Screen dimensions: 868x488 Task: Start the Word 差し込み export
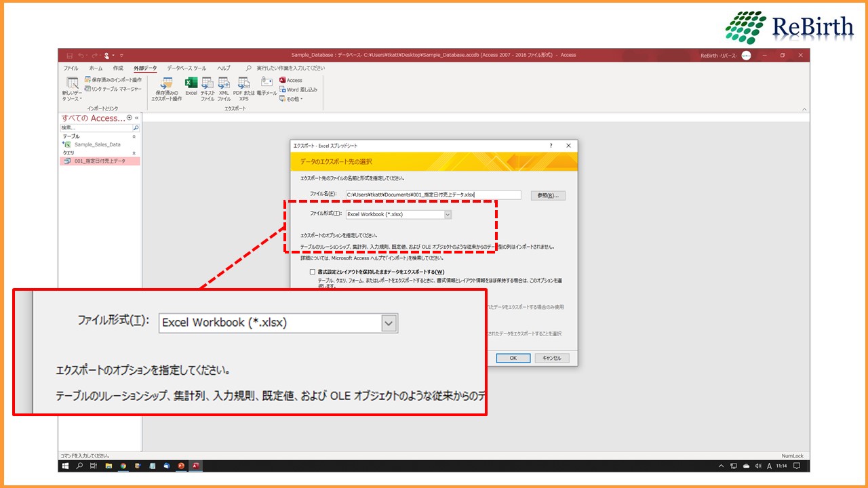(x=298, y=89)
